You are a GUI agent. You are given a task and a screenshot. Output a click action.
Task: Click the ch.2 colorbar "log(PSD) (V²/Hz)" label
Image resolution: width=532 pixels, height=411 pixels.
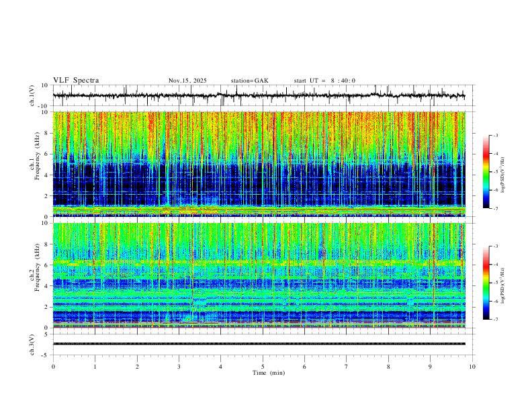point(503,285)
